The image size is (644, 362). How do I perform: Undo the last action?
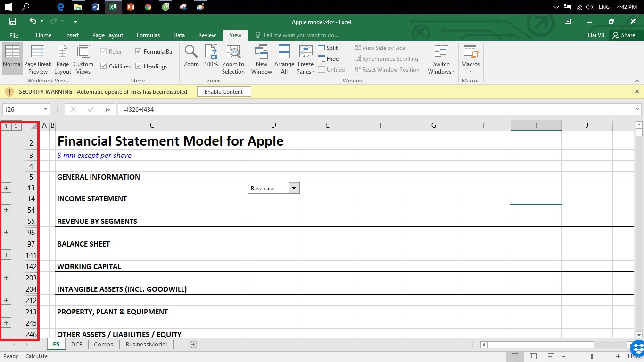pyautogui.click(x=33, y=21)
